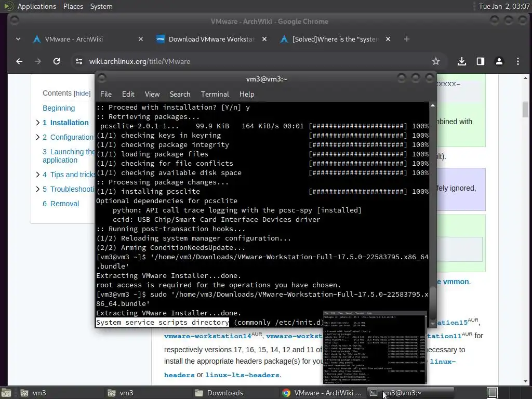Expand the Installation section in contents
Screen dimensions: 532x399
pos(37,123)
